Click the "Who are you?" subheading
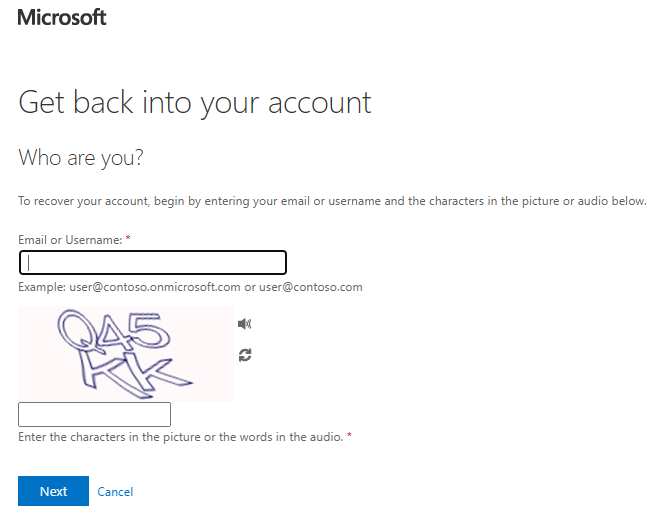Screen dimensions: 664x522 (x=81, y=158)
